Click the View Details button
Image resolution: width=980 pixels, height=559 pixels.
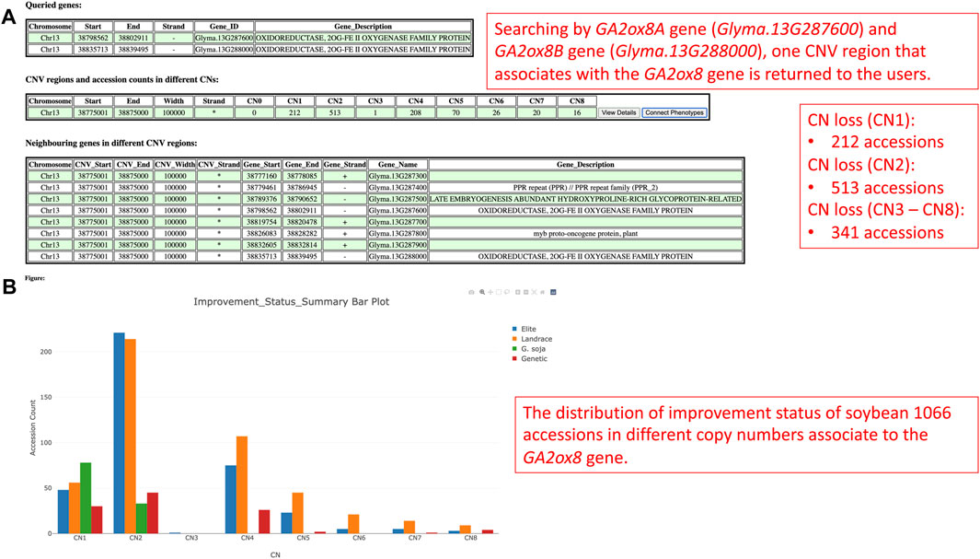(x=618, y=113)
